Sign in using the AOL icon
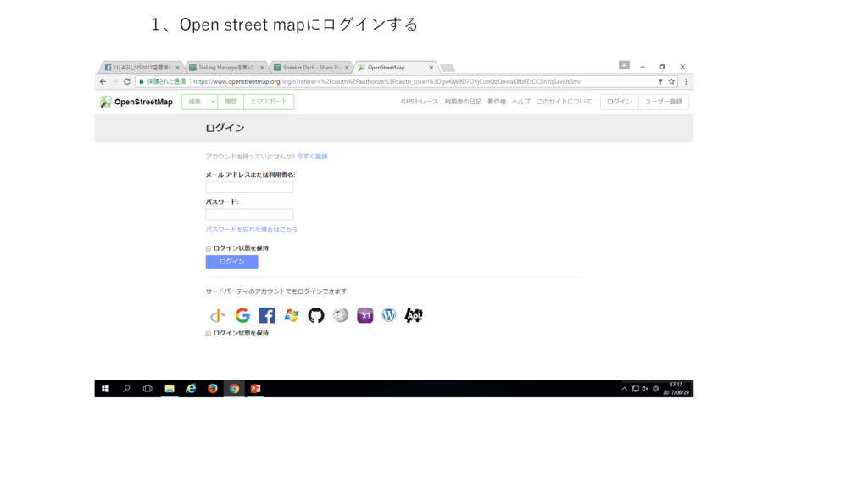Viewport: 868px width, 488px height. (414, 315)
